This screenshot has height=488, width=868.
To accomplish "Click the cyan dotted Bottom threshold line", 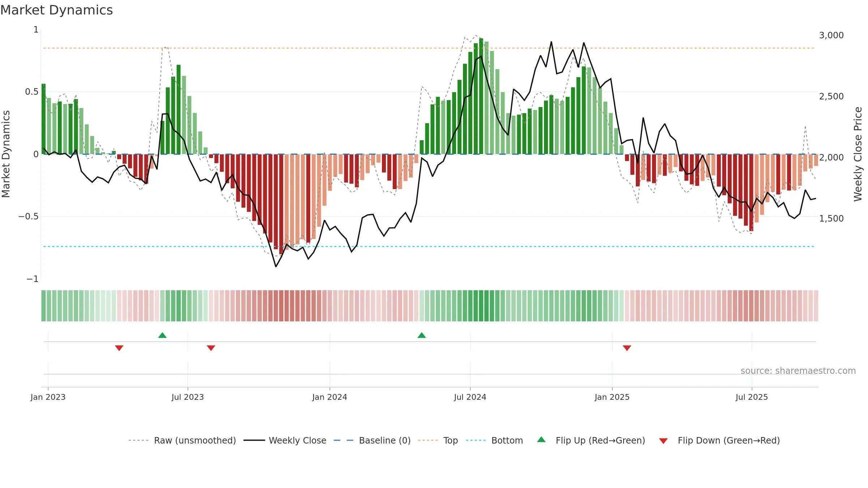I will tap(429, 247).
